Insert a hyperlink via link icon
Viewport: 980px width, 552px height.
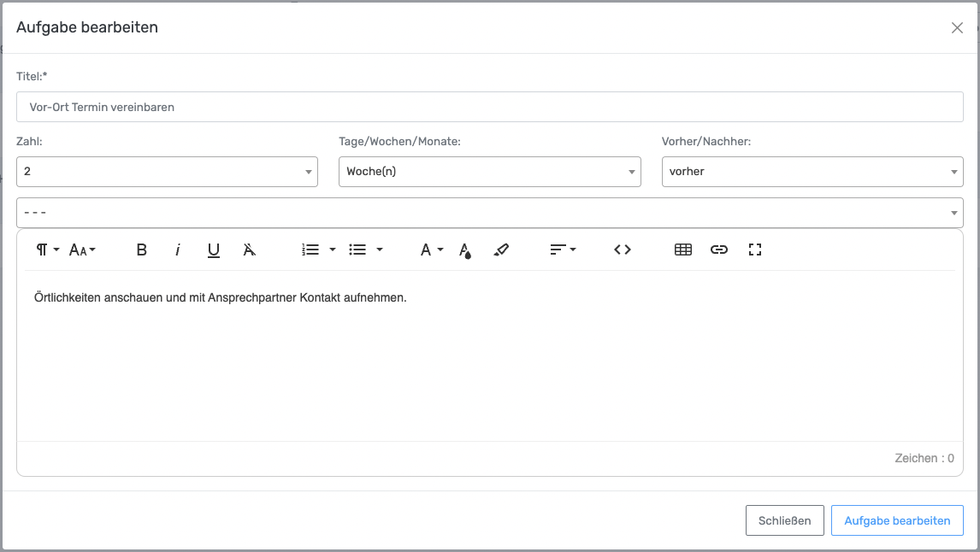(x=719, y=250)
